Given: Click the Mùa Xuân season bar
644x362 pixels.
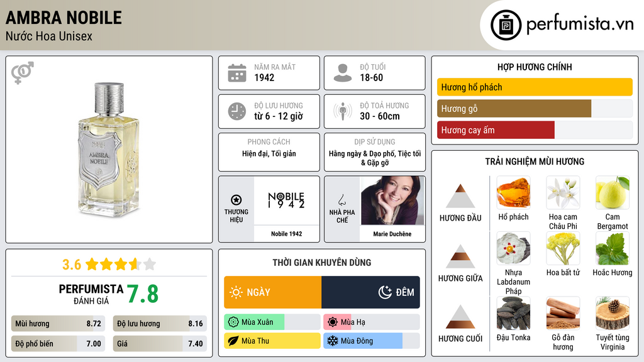Looking at the screenshot, I should click(x=272, y=322).
